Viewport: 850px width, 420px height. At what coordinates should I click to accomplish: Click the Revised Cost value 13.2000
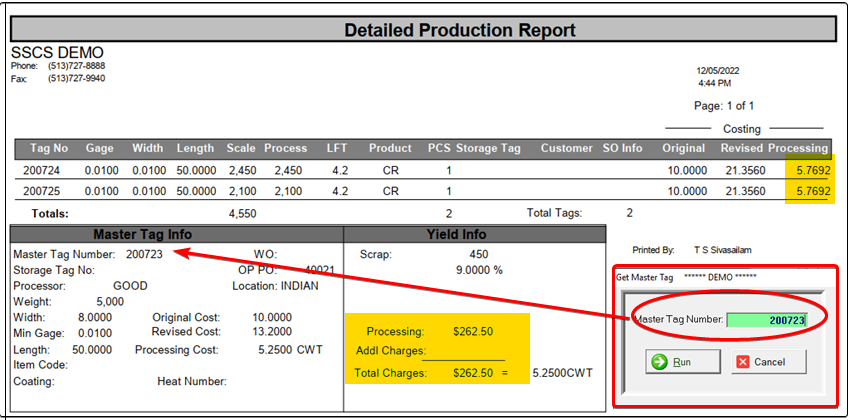272,332
